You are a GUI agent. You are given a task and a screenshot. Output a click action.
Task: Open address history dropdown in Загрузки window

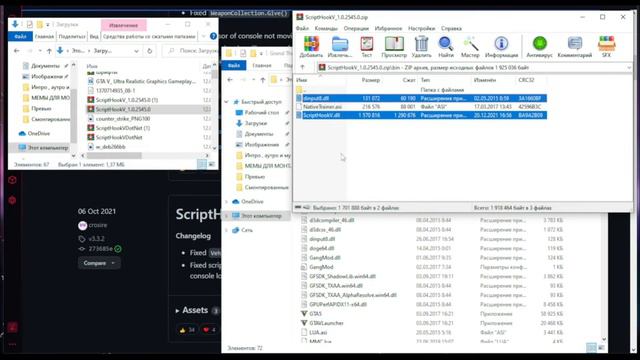(x=136, y=51)
